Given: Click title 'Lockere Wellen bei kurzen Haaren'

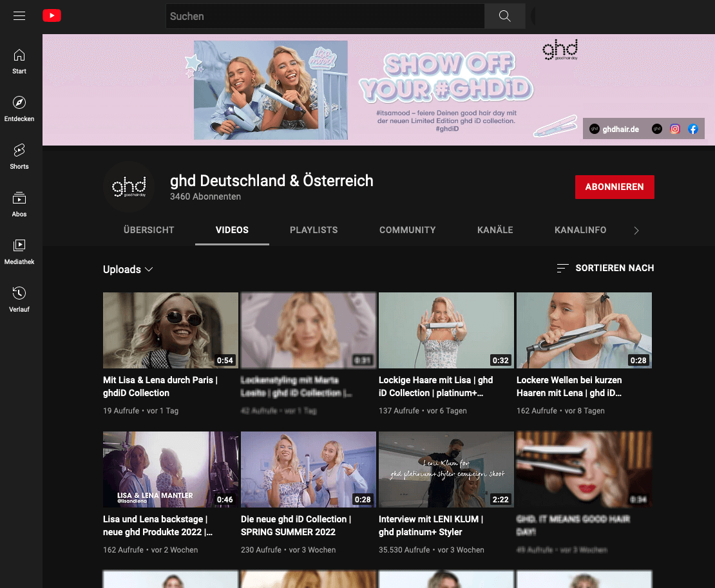Looking at the screenshot, I should tap(569, 386).
